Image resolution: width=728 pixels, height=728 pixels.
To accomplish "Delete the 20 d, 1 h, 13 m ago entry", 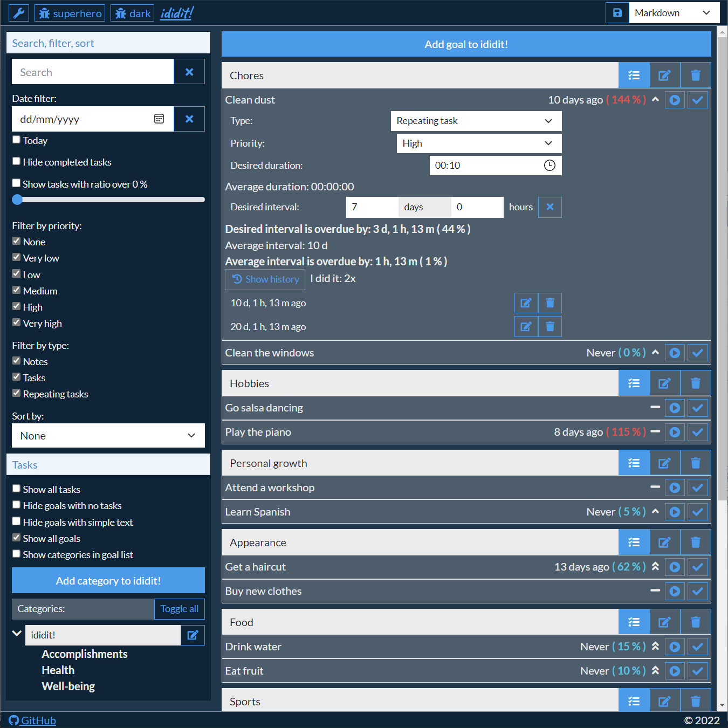I will click(550, 326).
